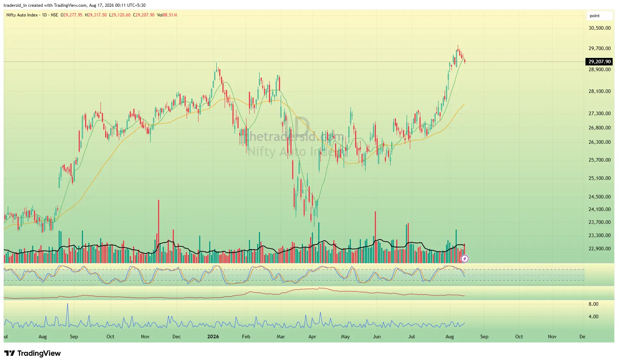The height and width of the screenshot is (364, 618).
Task: Click the 22,900.00 price scale label
Action: click(x=600, y=249)
